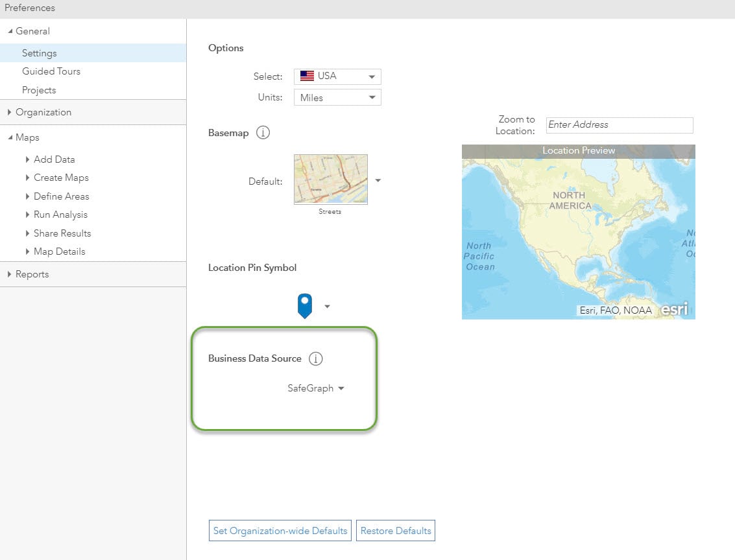Open the basemap selection arrow

point(378,181)
